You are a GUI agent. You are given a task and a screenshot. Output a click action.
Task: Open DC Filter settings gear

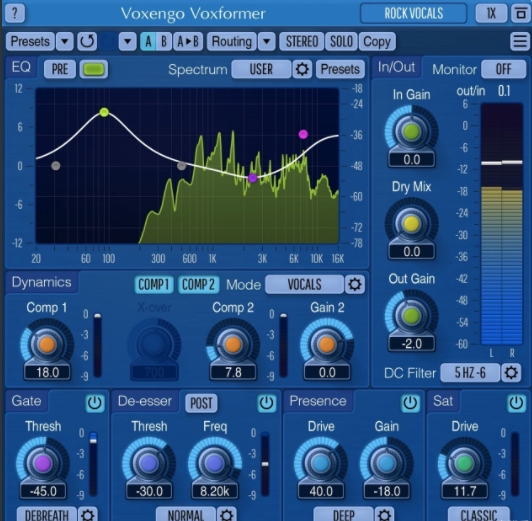511,373
